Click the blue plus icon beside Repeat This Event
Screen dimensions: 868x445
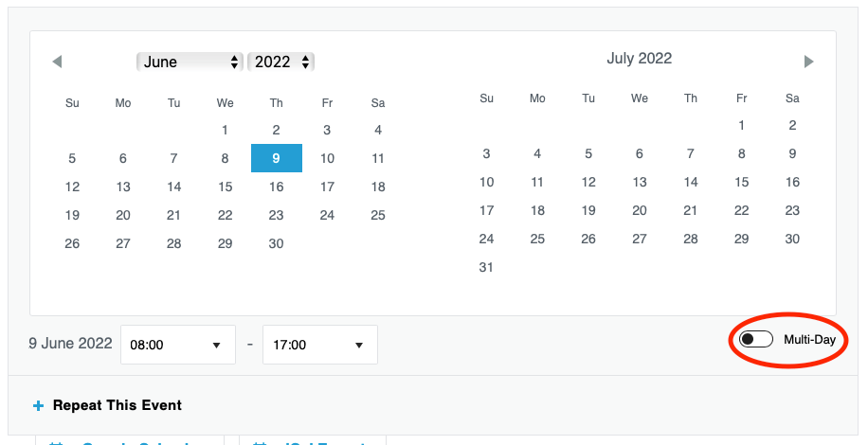38,406
